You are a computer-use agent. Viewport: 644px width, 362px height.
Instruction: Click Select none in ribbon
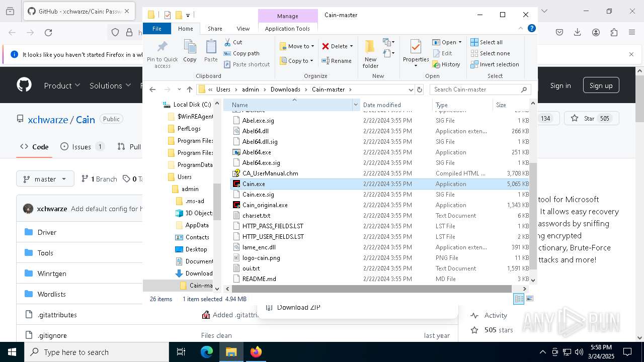[x=490, y=53]
